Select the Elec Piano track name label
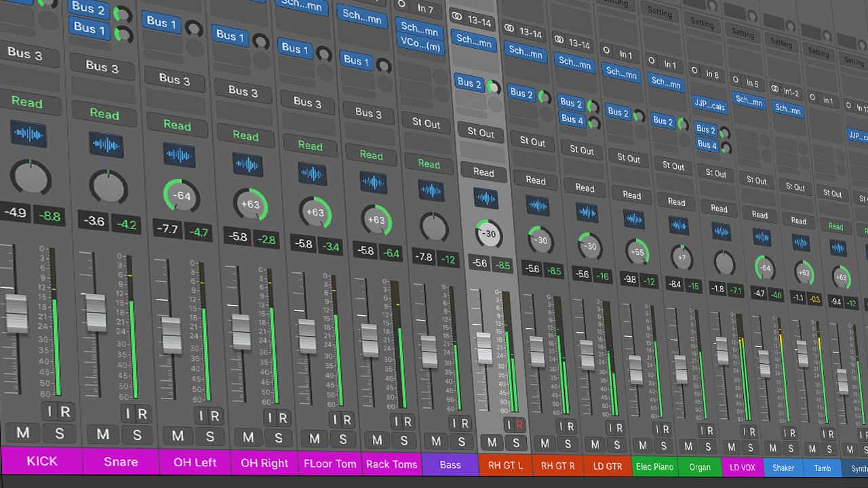The height and width of the screenshot is (488, 868). [x=654, y=467]
